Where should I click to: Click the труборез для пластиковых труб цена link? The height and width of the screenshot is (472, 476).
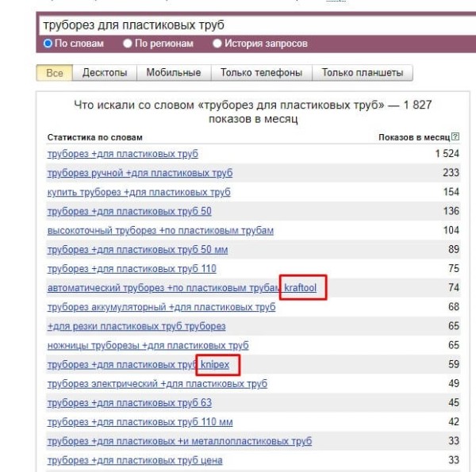pos(135,460)
